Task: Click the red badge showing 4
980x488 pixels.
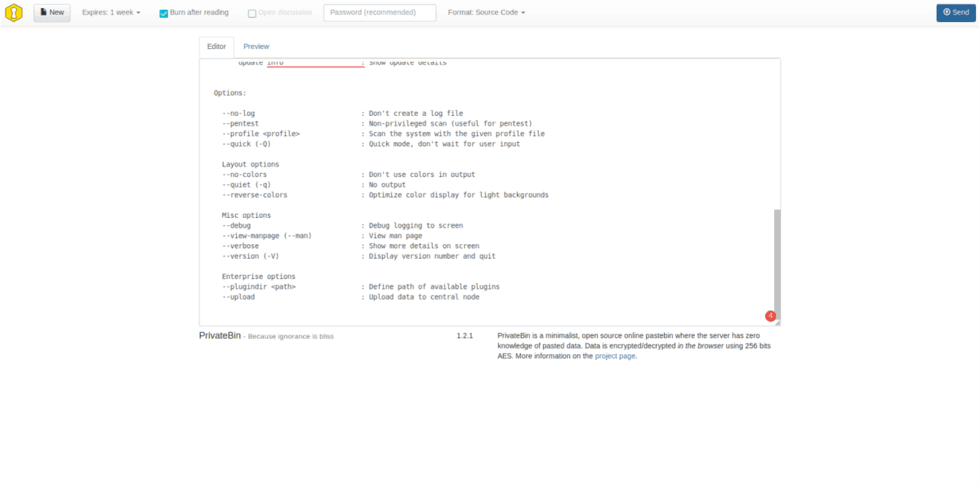Action: click(x=770, y=314)
